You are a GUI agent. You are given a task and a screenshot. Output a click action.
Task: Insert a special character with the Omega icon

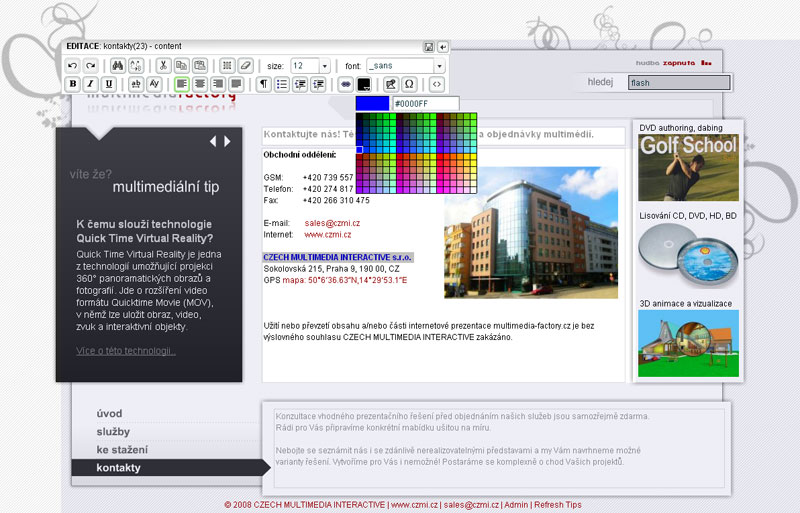click(409, 84)
